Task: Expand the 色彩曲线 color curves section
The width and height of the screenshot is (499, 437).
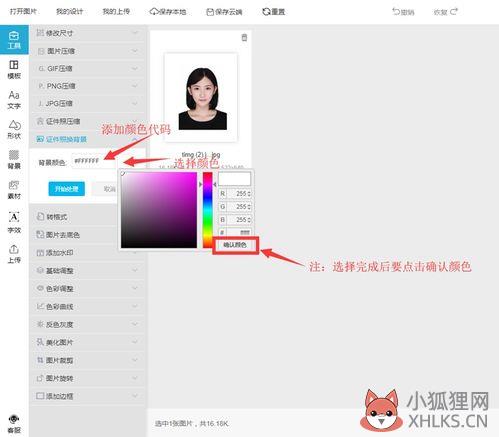Action: (x=88, y=306)
